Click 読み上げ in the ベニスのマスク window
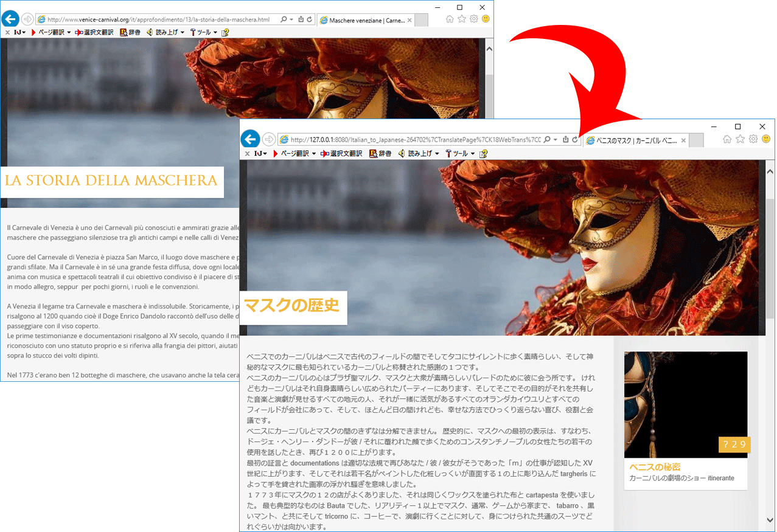Image resolution: width=777 pixels, height=532 pixels. 416,154
